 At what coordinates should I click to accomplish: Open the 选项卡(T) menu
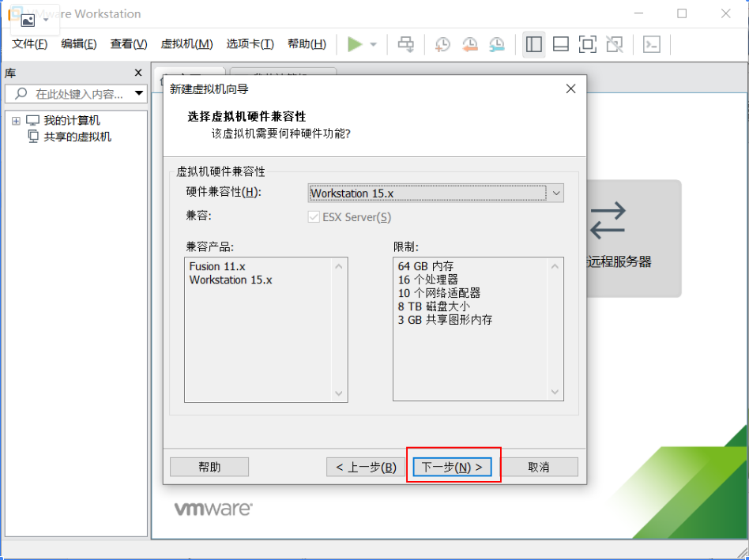(x=250, y=44)
